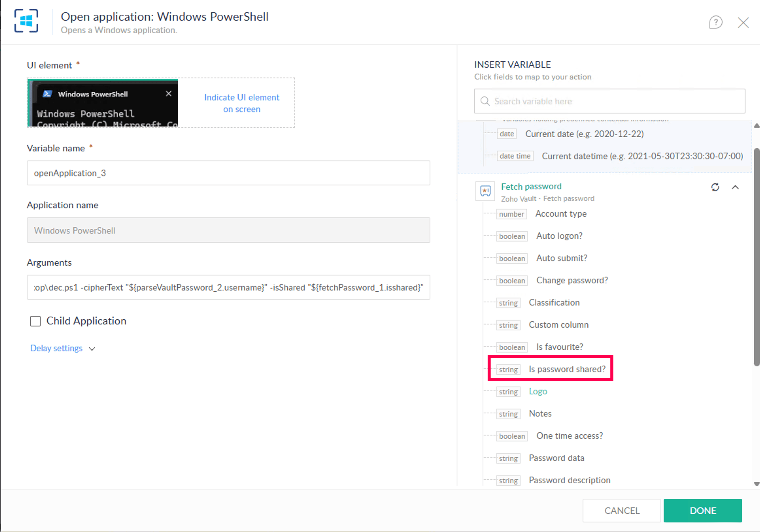The height and width of the screenshot is (532, 760).
Task: Select the Logo string variable
Action: click(538, 391)
